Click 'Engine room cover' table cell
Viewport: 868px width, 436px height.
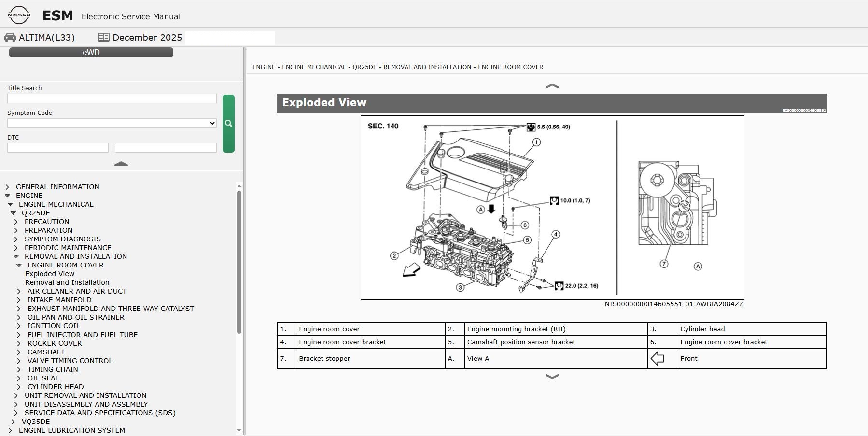[371, 329]
